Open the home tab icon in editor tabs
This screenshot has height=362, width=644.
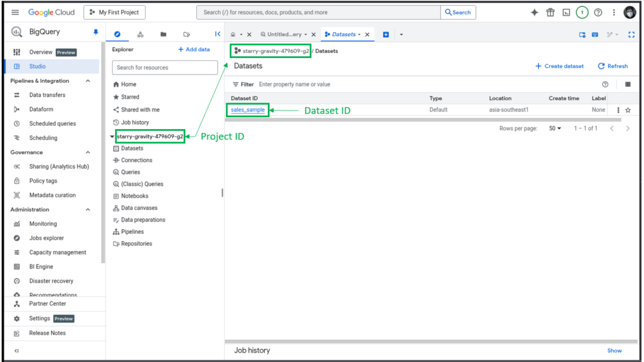pyautogui.click(x=233, y=35)
